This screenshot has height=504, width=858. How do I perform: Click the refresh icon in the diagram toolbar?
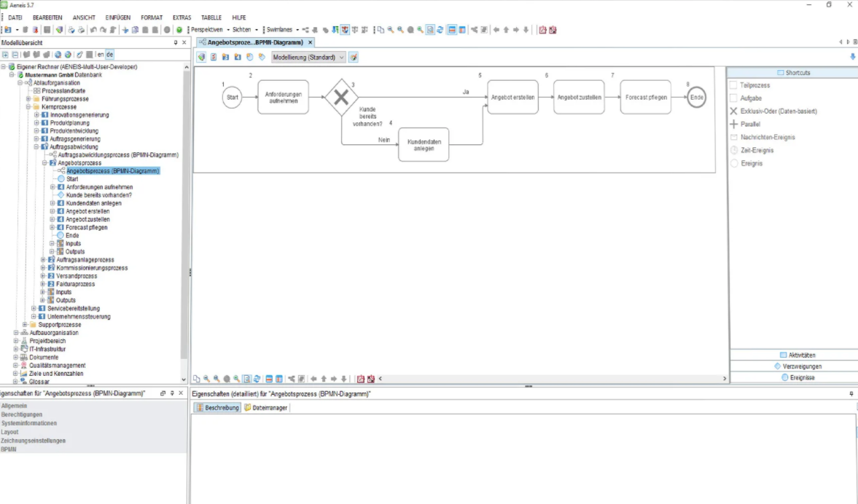pyautogui.click(x=258, y=378)
